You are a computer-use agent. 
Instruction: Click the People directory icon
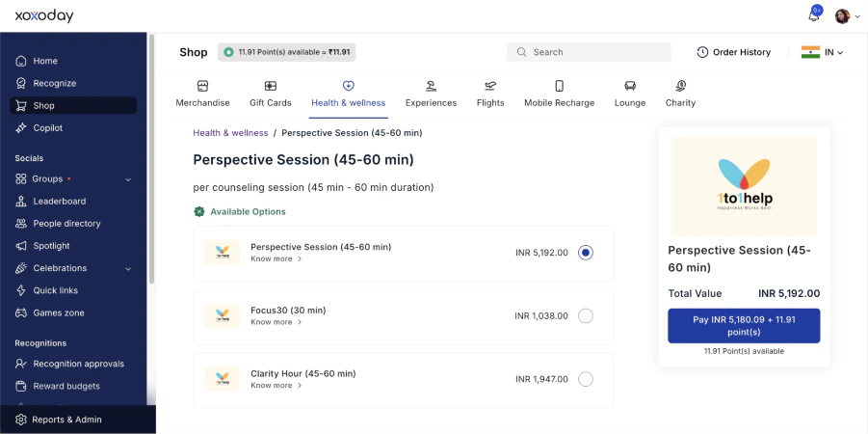click(21, 224)
